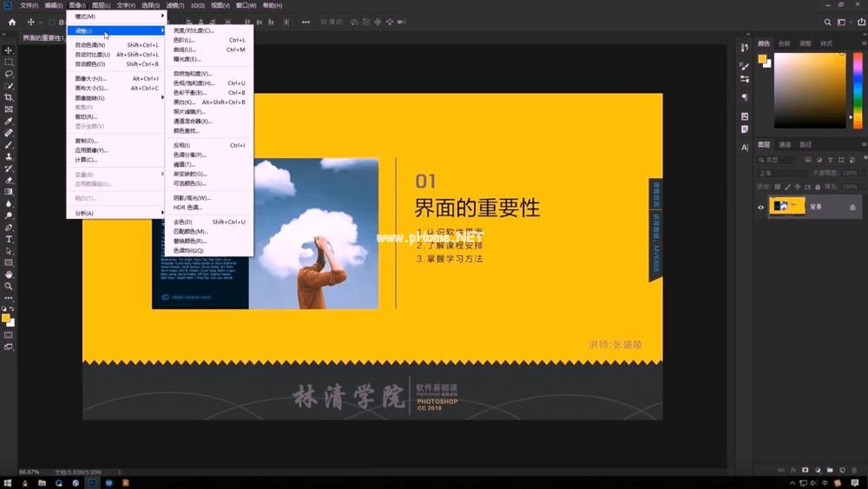Choose 曲线(U)... from the adjustments submenu
Screen dimensions: 868x489
click(209, 50)
